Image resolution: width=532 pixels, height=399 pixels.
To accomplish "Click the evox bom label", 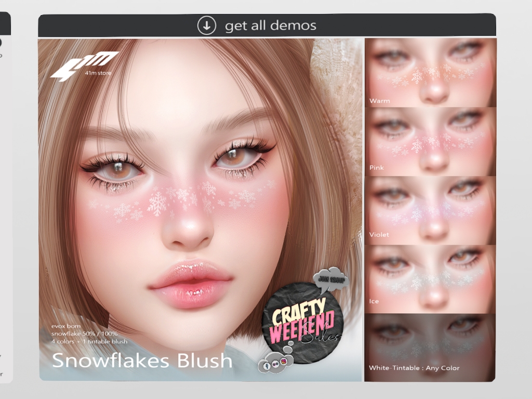I will (66, 326).
